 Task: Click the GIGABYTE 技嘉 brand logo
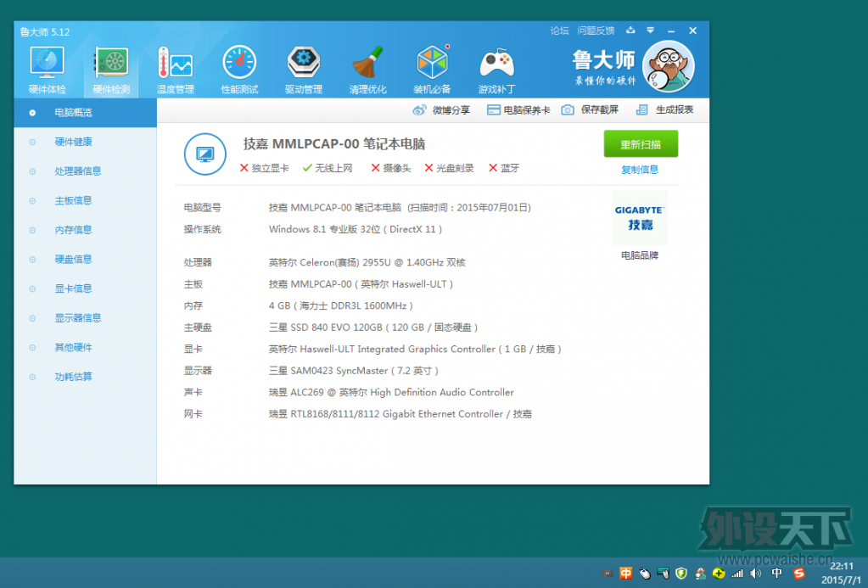[640, 218]
